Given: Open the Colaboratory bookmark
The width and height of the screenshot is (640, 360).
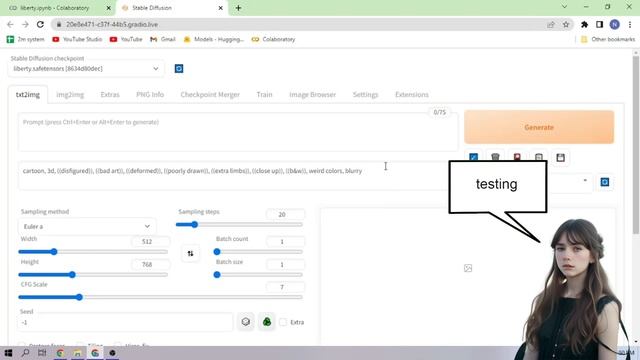Looking at the screenshot, I should [x=273, y=39].
